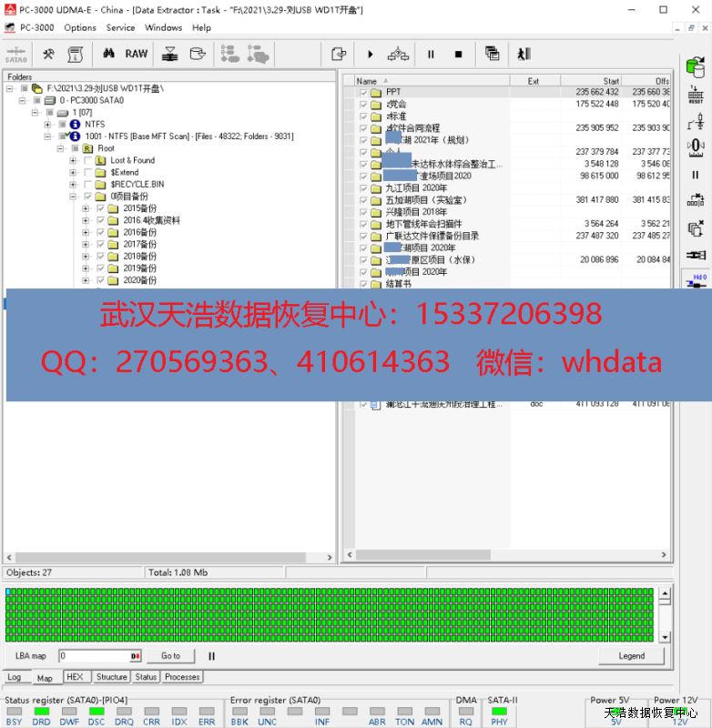The width and height of the screenshot is (712, 728).
Task: Click the RAW recovery toolbar button
Action: pos(137,54)
